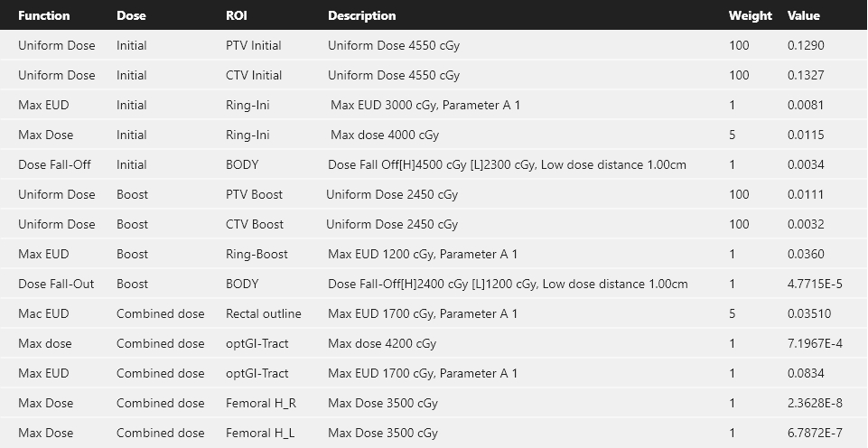The width and height of the screenshot is (868, 448).
Task: Select the CTV Boost ROI cell
Action: pos(255,224)
